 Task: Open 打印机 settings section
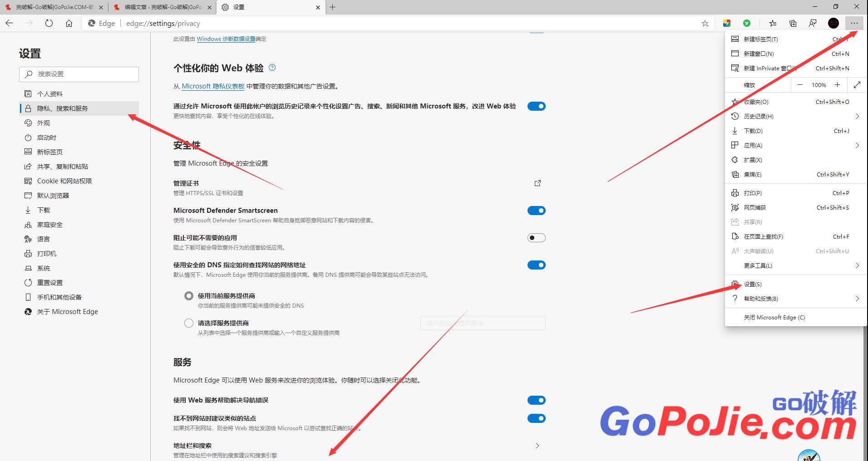79,254
